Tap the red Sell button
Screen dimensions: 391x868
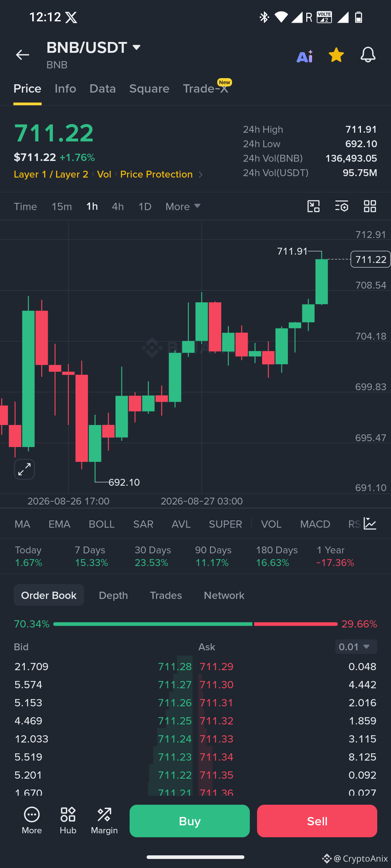(x=317, y=821)
